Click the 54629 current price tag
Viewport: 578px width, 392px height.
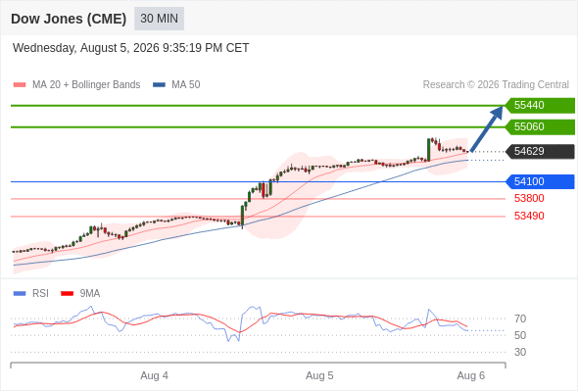[x=540, y=151]
